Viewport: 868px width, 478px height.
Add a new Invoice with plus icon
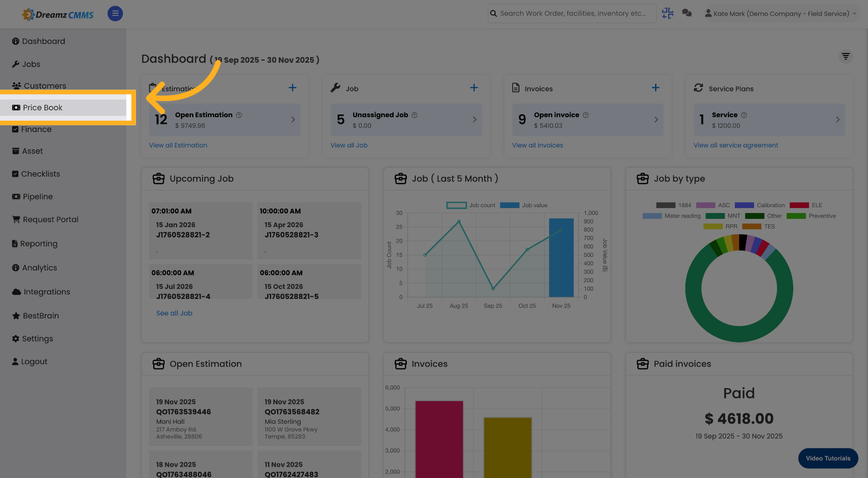(656, 88)
